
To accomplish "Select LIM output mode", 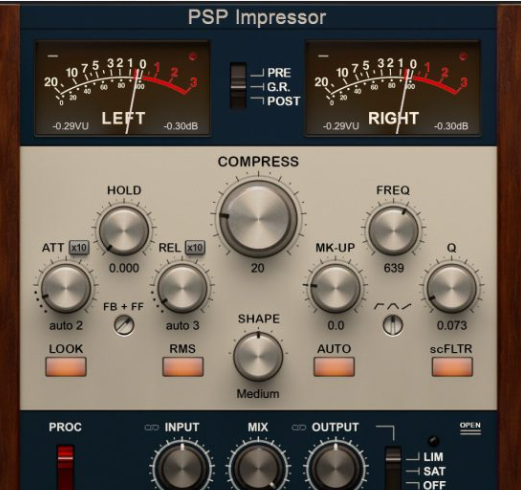I will [x=433, y=457].
